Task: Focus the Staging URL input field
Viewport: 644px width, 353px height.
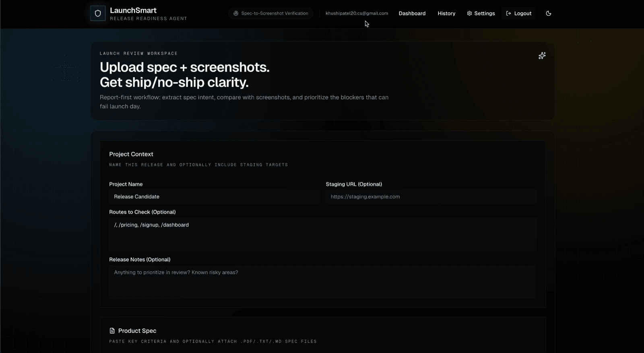Action: point(431,197)
